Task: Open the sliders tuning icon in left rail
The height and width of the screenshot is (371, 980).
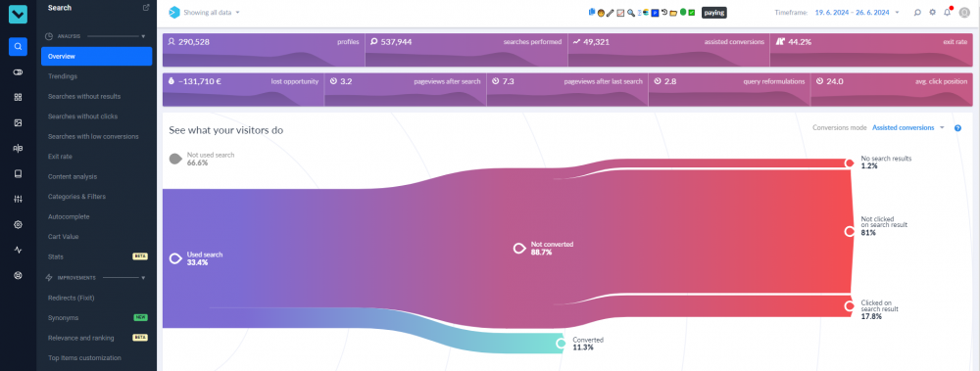Action: (18, 200)
